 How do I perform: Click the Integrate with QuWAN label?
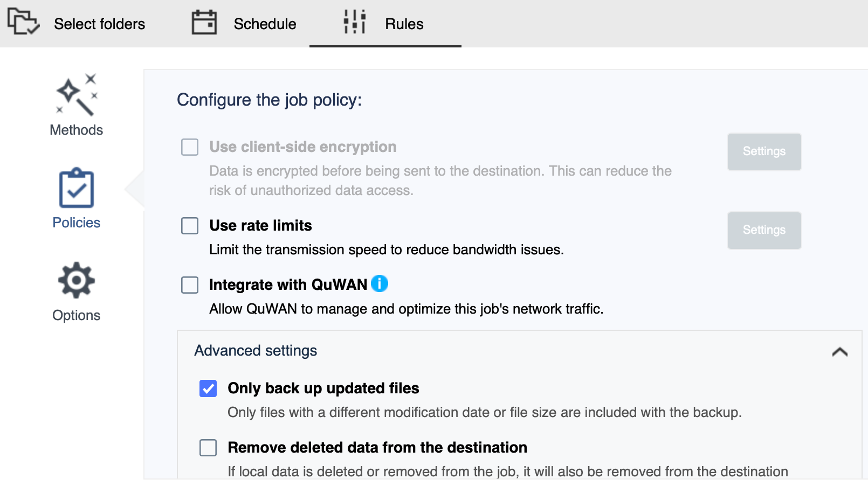pos(288,284)
